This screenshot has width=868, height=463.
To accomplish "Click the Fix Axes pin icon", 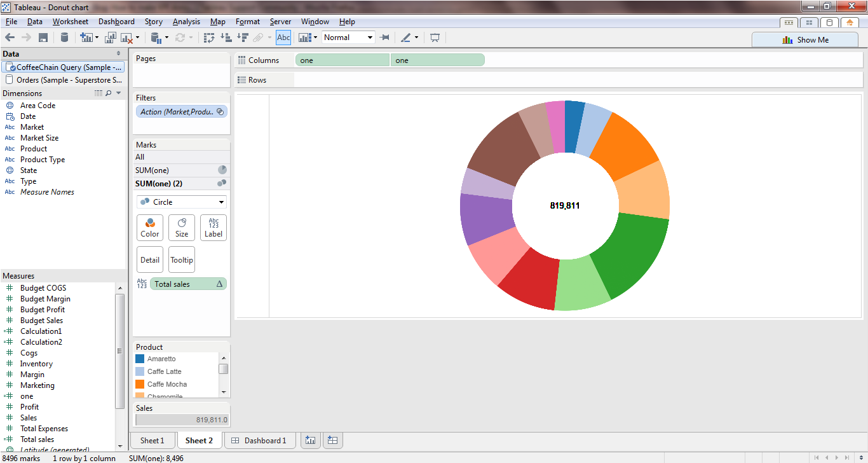I will pos(384,38).
